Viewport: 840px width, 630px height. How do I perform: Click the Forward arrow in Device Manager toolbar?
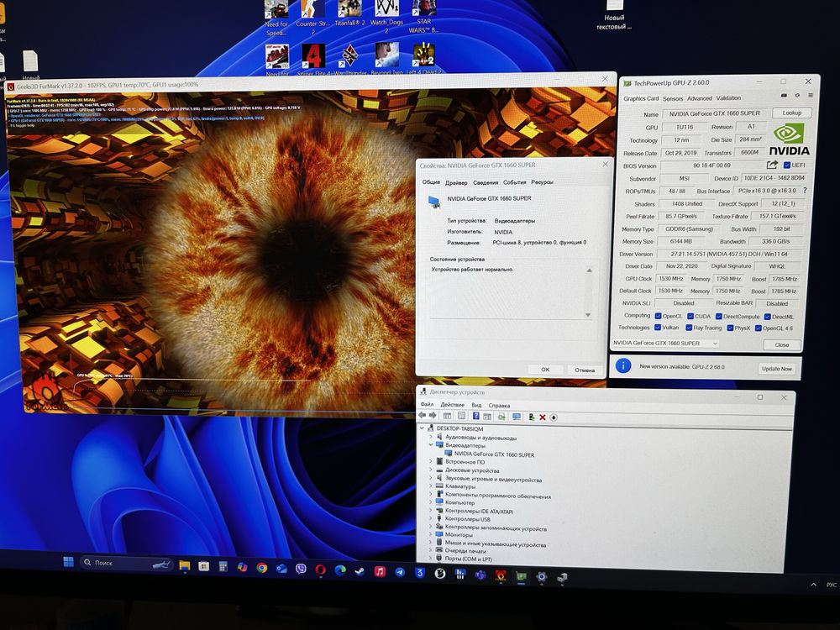click(x=433, y=417)
